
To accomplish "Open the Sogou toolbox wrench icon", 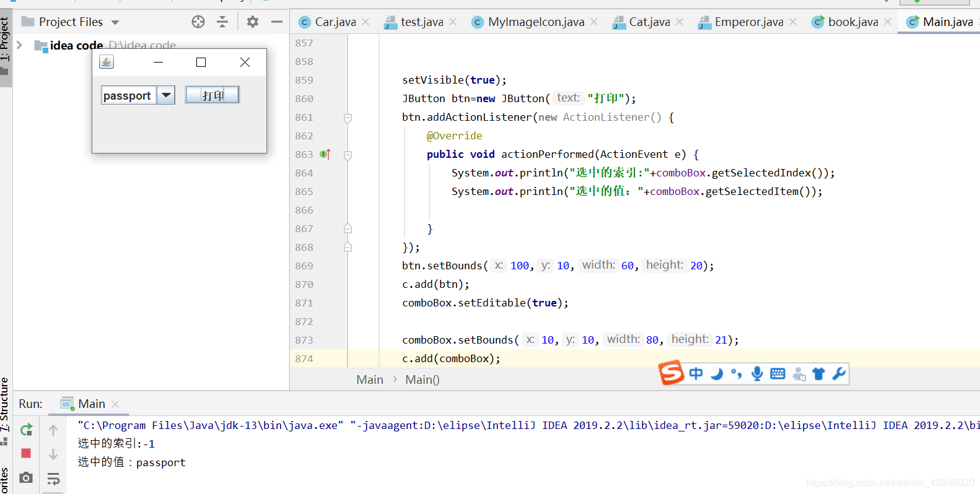I will [839, 373].
